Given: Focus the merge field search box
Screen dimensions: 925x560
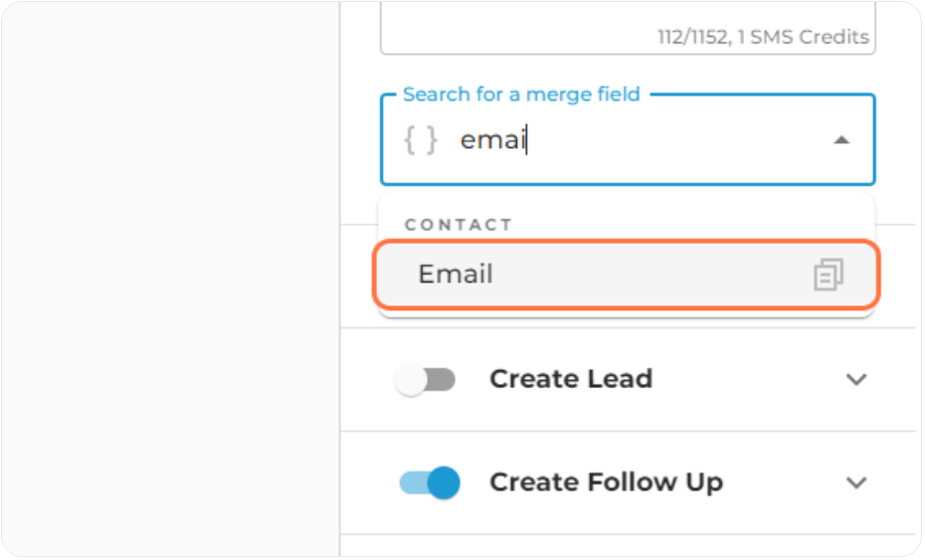Looking at the screenshot, I should coord(628,140).
